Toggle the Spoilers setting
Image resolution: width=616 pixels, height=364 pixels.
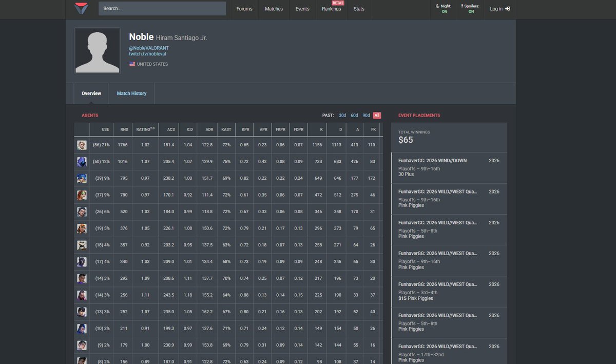(471, 9)
